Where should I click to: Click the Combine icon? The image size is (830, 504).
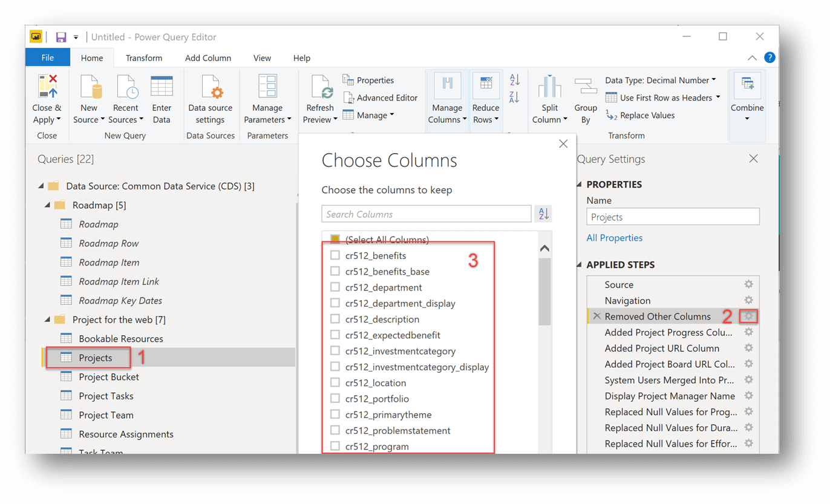coord(747,85)
